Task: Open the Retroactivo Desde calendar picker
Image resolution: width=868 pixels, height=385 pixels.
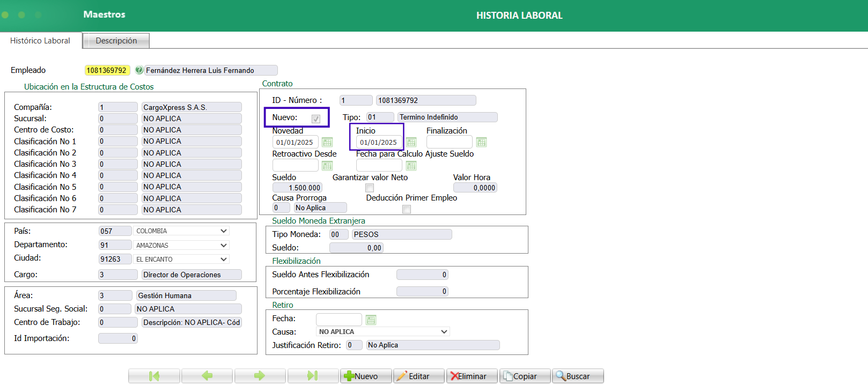Action: pyautogui.click(x=327, y=166)
